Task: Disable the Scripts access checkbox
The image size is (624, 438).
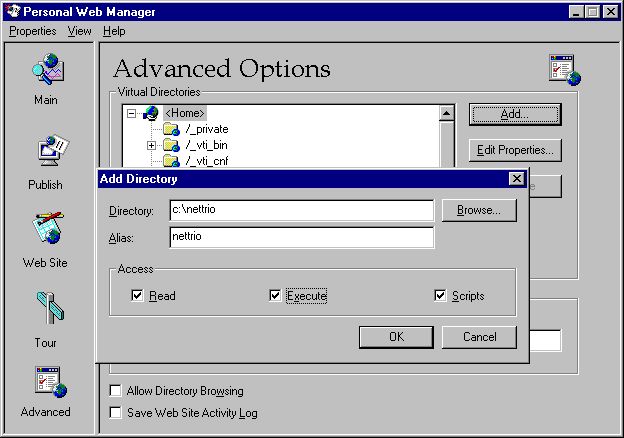Action: point(440,296)
